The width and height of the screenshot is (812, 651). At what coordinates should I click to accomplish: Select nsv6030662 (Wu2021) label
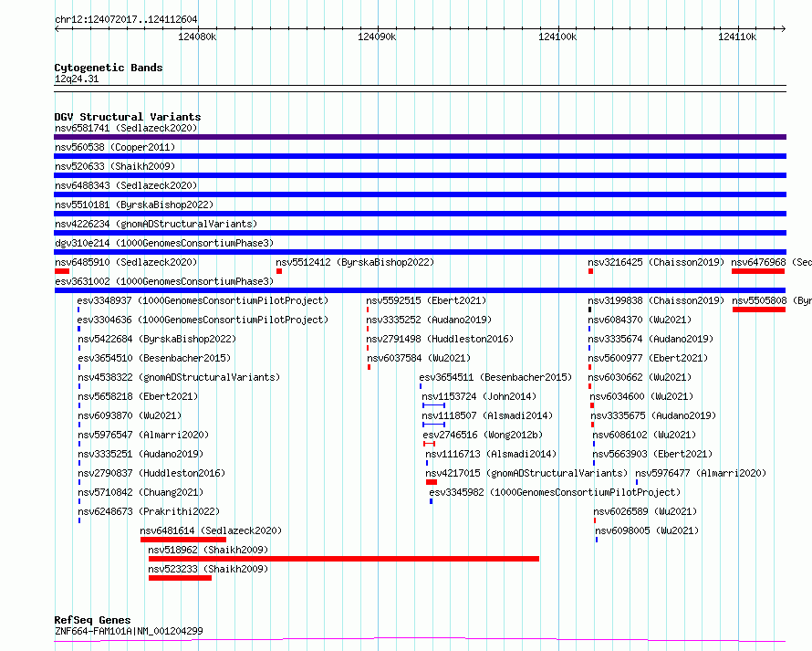click(640, 377)
